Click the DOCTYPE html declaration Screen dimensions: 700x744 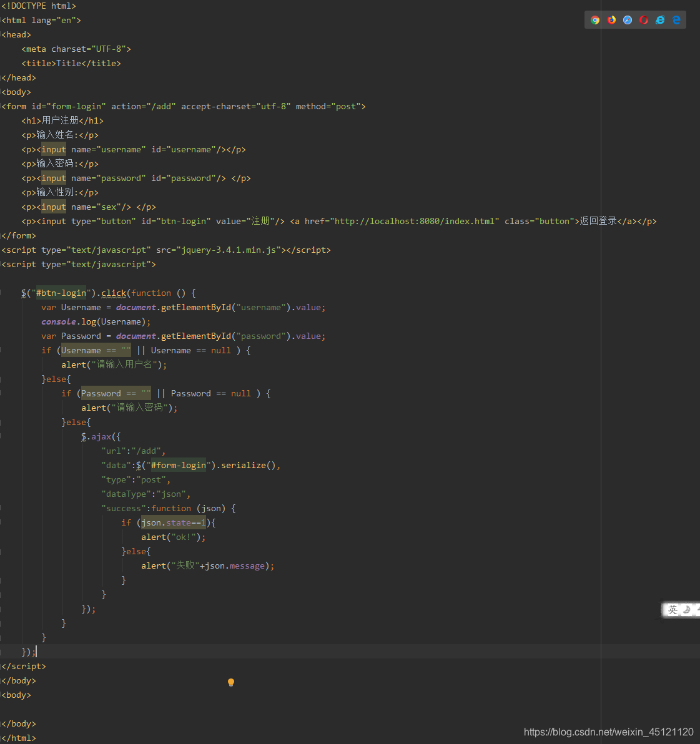click(x=39, y=6)
